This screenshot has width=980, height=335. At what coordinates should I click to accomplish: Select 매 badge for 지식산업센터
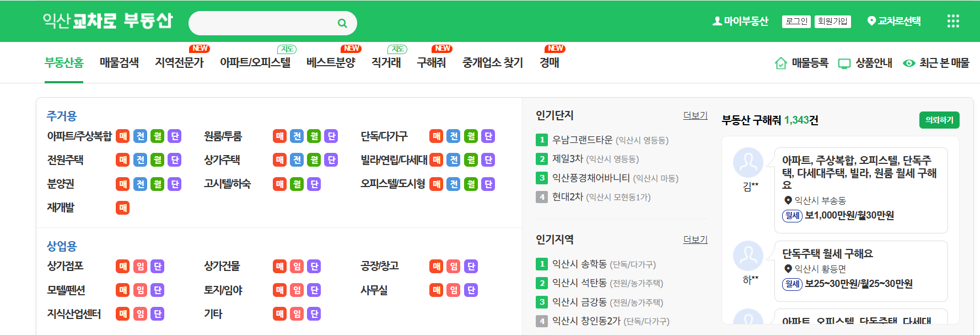click(123, 314)
